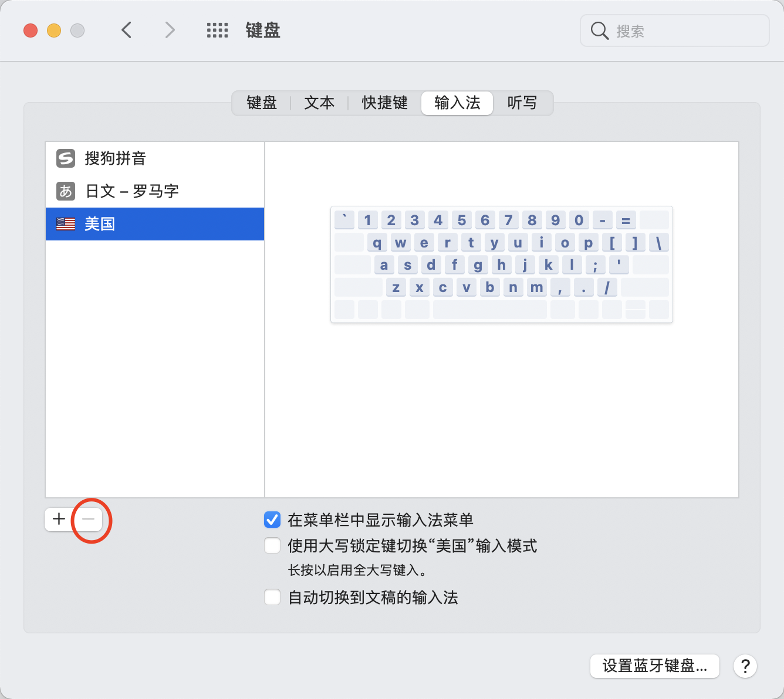Enable 使用大写锁定键切换"美国"输入模式 checkbox
This screenshot has height=699, width=784.
click(x=272, y=546)
